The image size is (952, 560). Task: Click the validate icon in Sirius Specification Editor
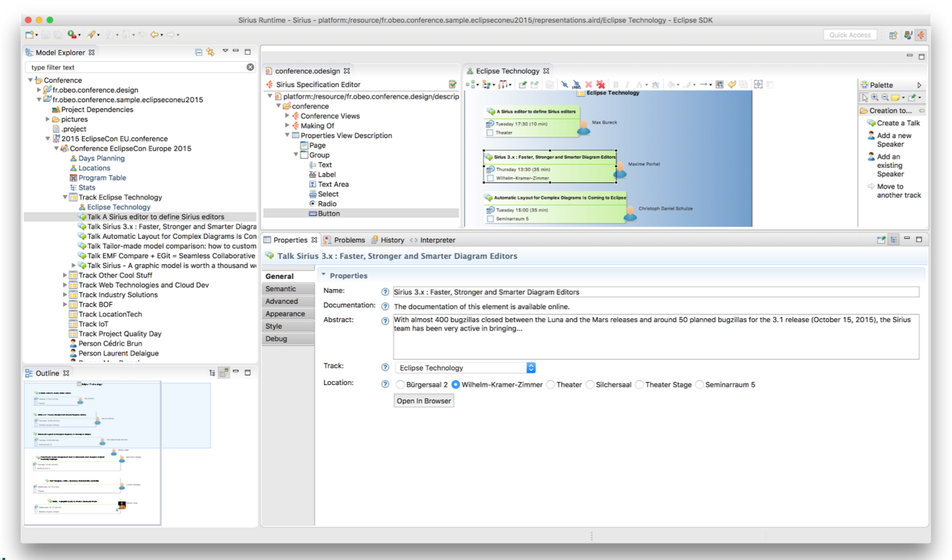tap(452, 84)
